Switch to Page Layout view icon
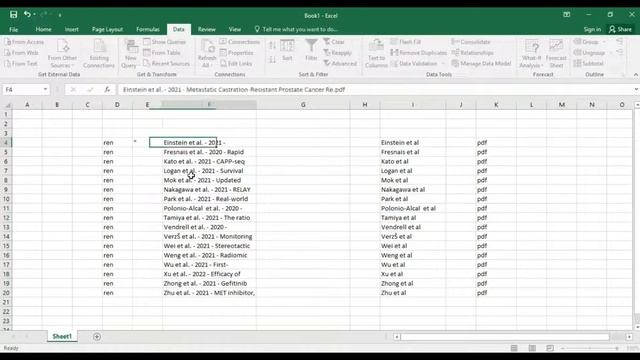The height and width of the screenshot is (360, 640). click(532, 348)
